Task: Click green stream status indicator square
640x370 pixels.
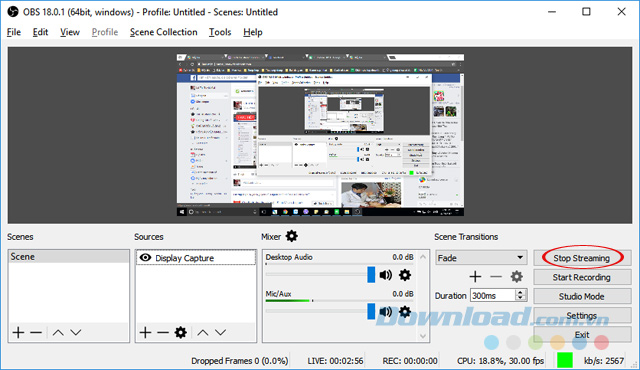Action: [565, 360]
